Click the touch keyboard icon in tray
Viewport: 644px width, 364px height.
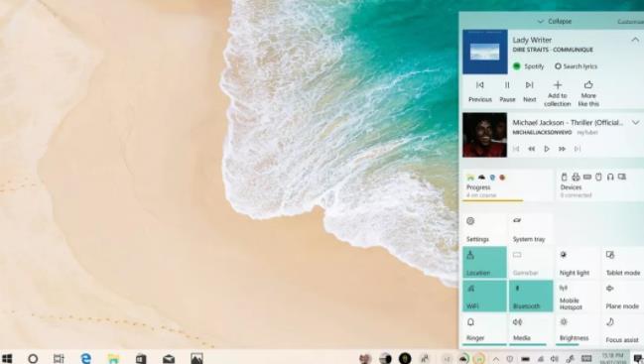586,359
